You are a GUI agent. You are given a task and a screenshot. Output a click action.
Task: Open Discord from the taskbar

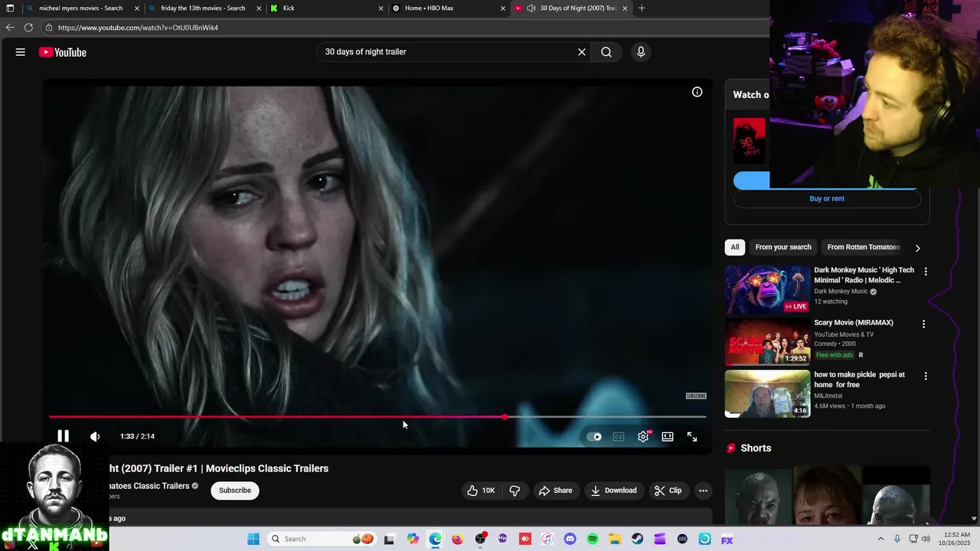(570, 539)
